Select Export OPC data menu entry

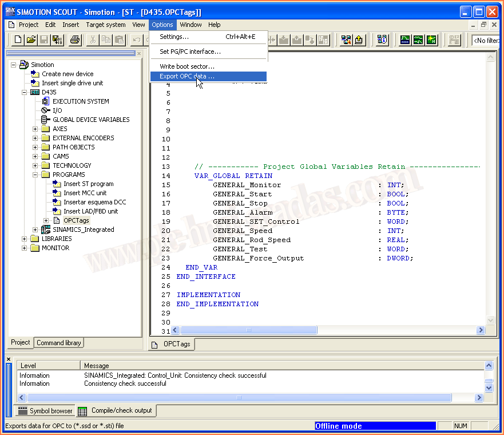coord(187,76)
